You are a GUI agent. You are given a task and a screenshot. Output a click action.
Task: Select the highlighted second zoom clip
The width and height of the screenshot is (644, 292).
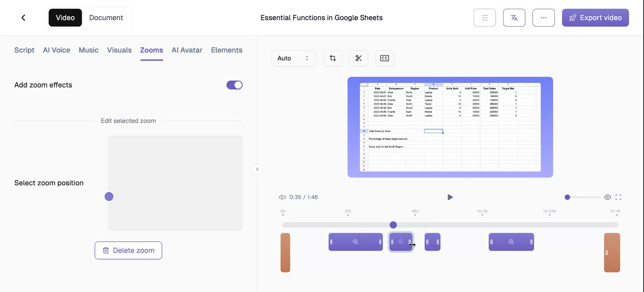[x=401, y=242]
